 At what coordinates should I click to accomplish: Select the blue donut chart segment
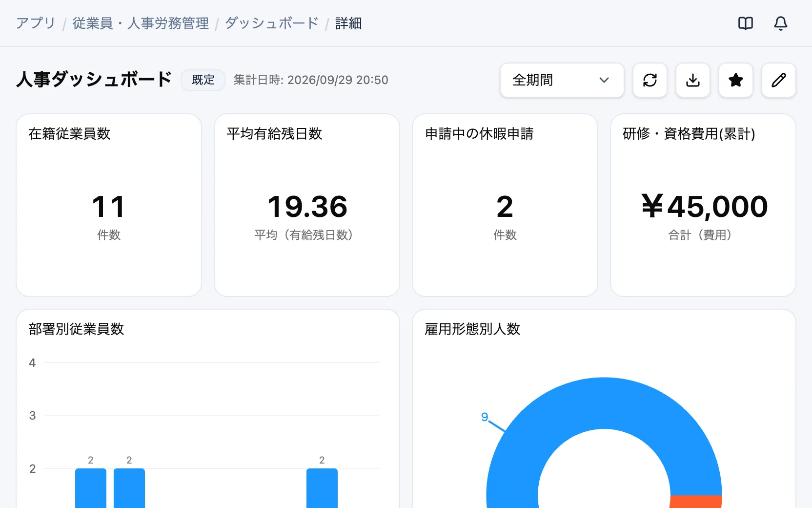604,403
